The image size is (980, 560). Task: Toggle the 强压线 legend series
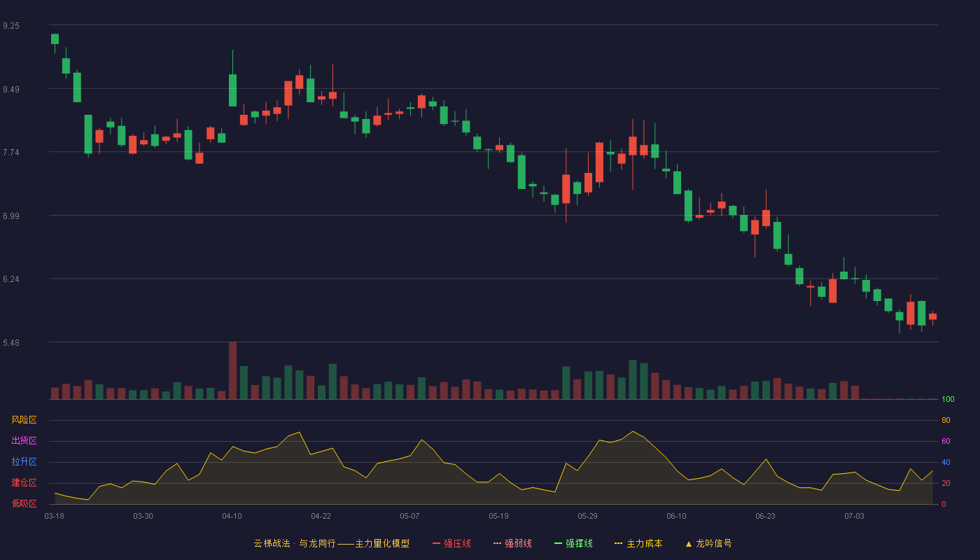pyautogui.click(x=451, y=543)
